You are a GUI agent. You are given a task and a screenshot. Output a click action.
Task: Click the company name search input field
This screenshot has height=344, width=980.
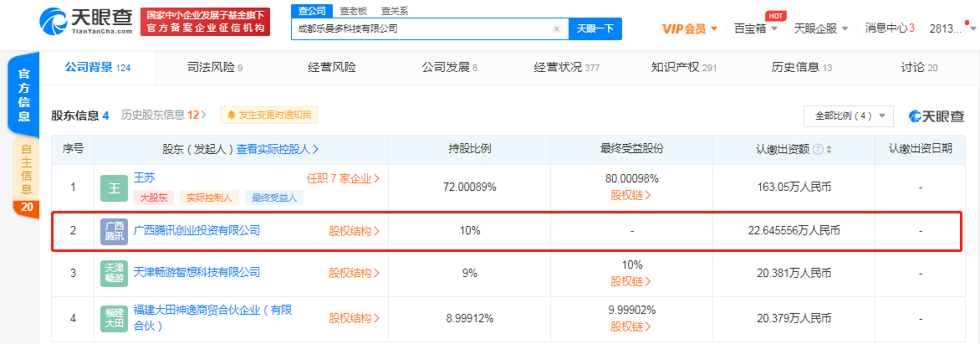click(430, 28)
